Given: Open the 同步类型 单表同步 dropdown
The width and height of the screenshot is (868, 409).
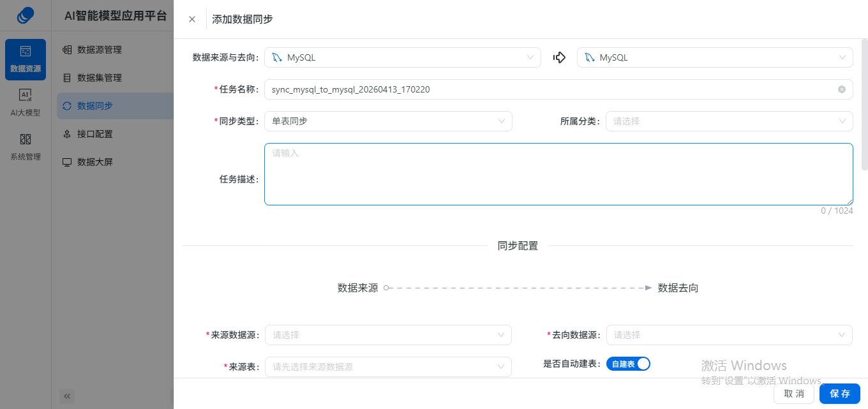Looking at the screenshot, I should [388, 121].
